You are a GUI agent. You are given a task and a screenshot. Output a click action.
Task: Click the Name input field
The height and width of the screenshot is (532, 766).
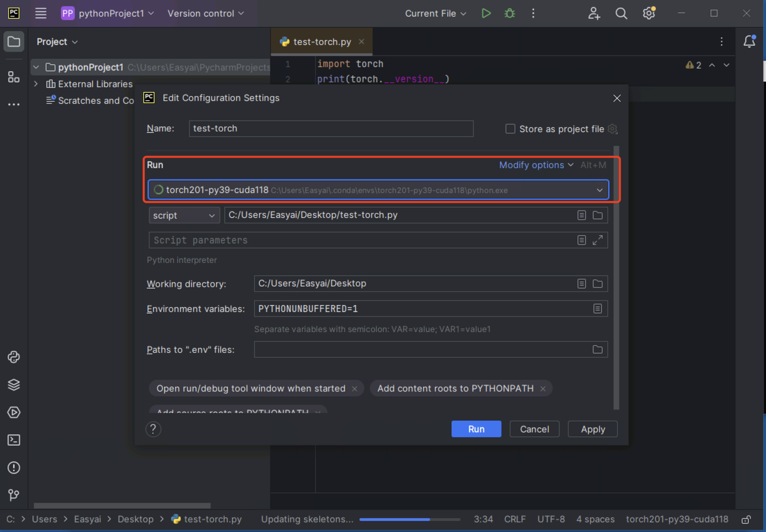331,129
